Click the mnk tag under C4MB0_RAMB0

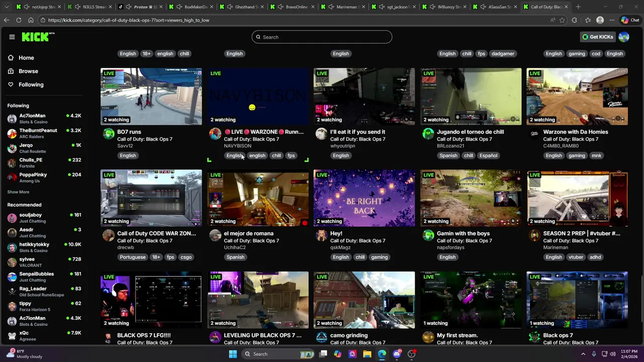pyautogui.click(x=596, y=155)
